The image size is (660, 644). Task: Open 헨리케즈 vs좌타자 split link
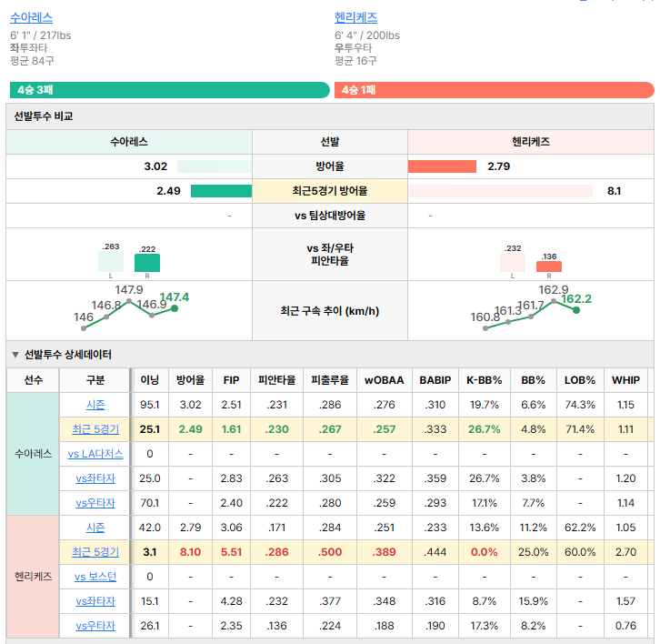point(95,601)
